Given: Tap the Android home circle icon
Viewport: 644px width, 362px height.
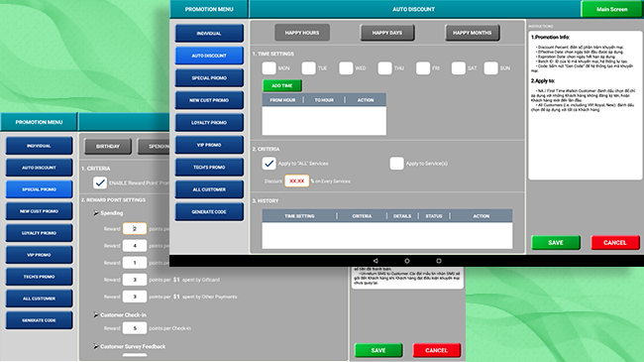Looking at the screenshot, I should [407, 261].
